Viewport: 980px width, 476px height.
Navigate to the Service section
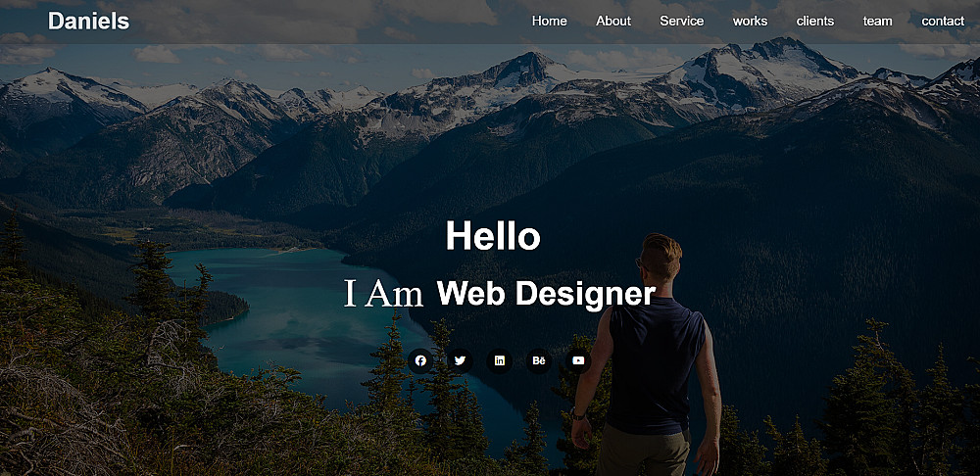coord(682,22)
